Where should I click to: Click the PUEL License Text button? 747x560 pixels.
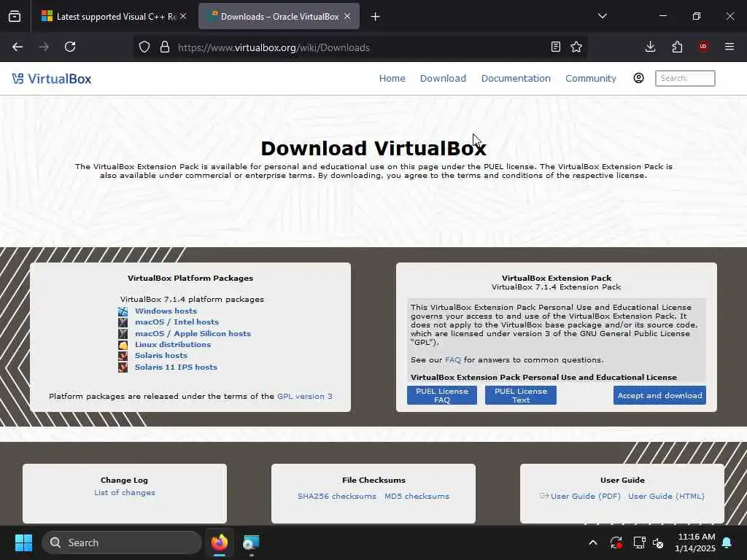(520, 395)
